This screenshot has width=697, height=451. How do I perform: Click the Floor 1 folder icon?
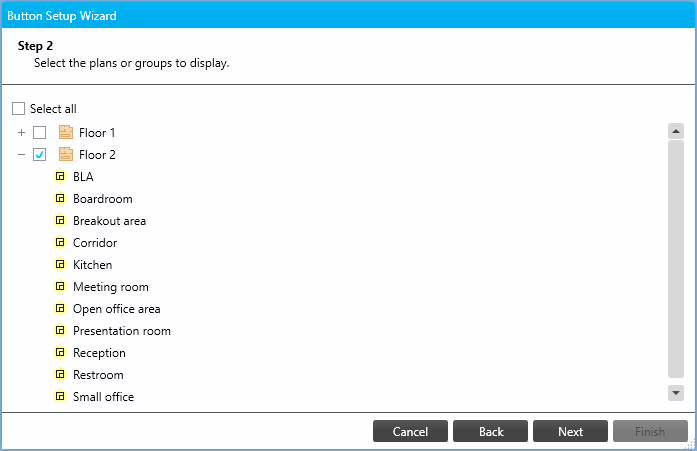[x=66, y=132]
